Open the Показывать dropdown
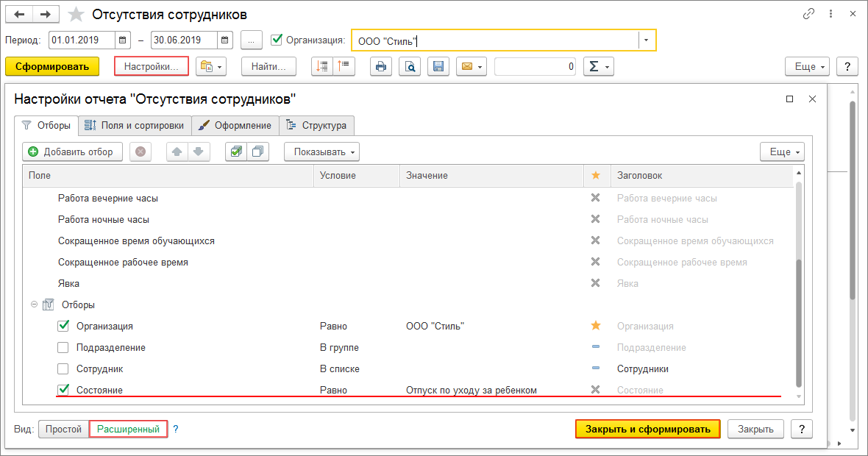 tap(321, 152)
